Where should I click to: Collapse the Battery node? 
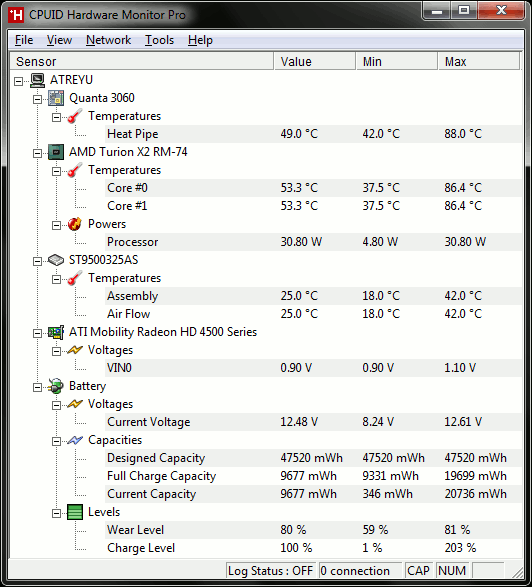(x=37, y=387)
